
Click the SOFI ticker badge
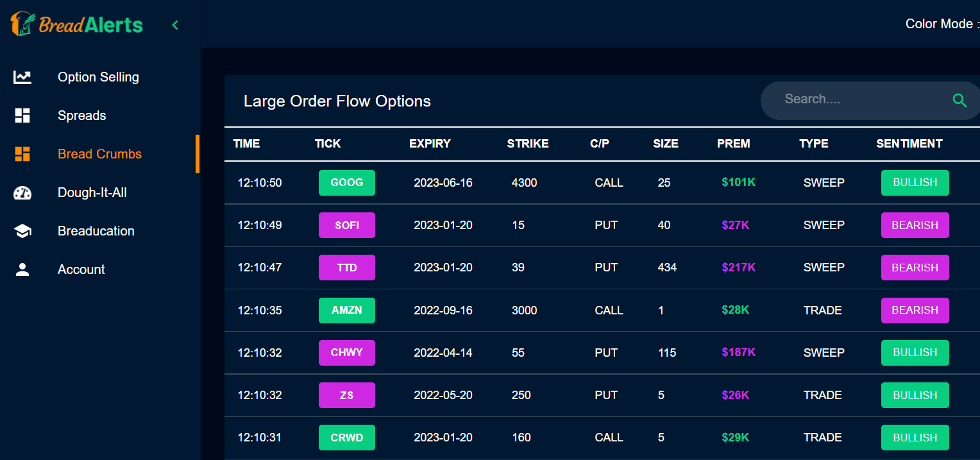coord(347,225)
